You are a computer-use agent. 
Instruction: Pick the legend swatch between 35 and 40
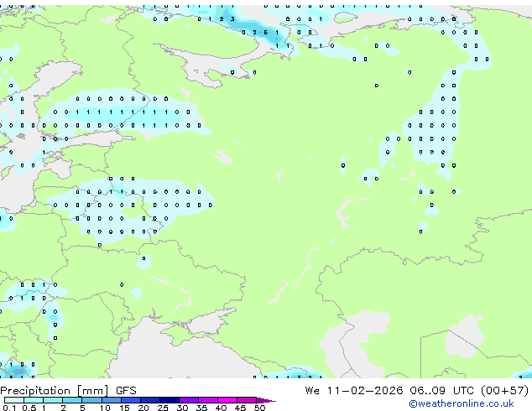[208, 400]
